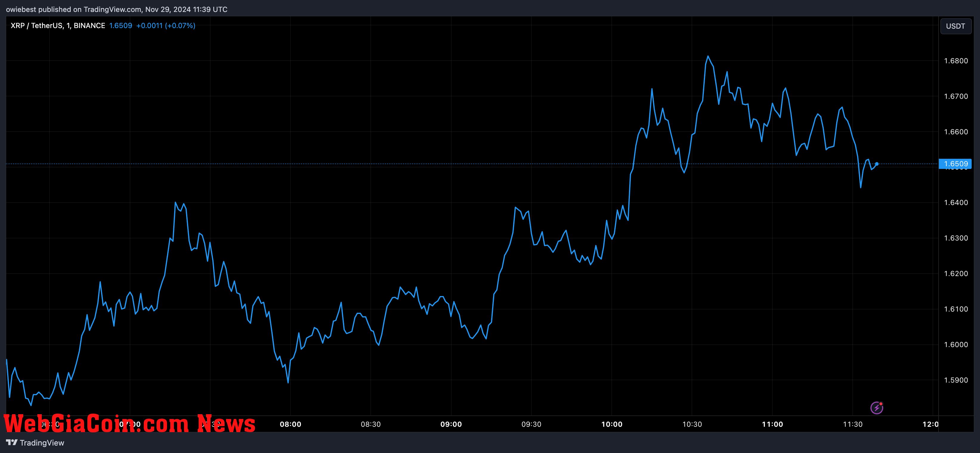Viewport: 980px width, 453px height.
Task: Click the 10:30 time axis label
Action: (x=692, y=424)
